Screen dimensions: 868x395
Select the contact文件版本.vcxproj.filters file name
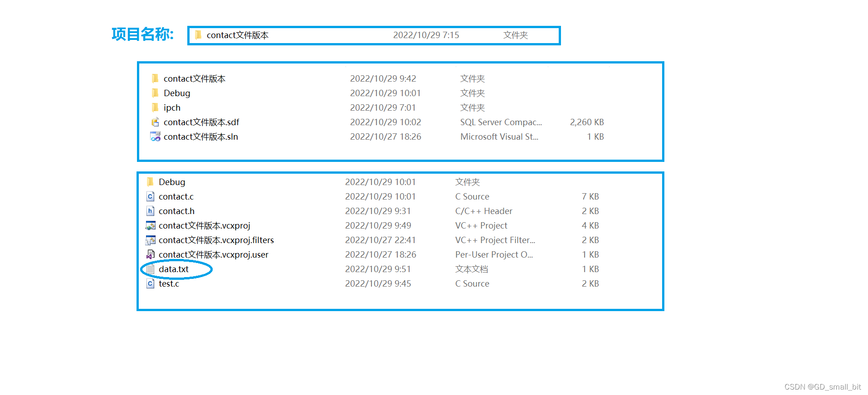pos(216,240)
